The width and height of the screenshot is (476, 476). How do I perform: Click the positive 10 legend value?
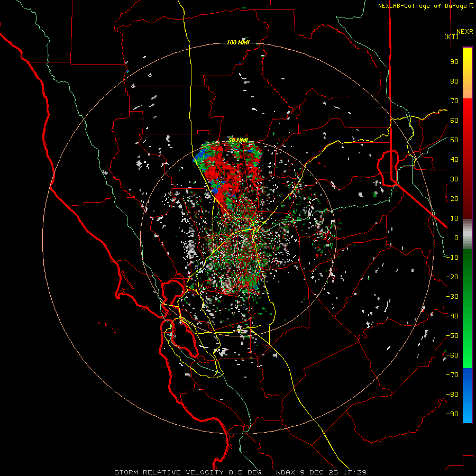coord(454,218)
